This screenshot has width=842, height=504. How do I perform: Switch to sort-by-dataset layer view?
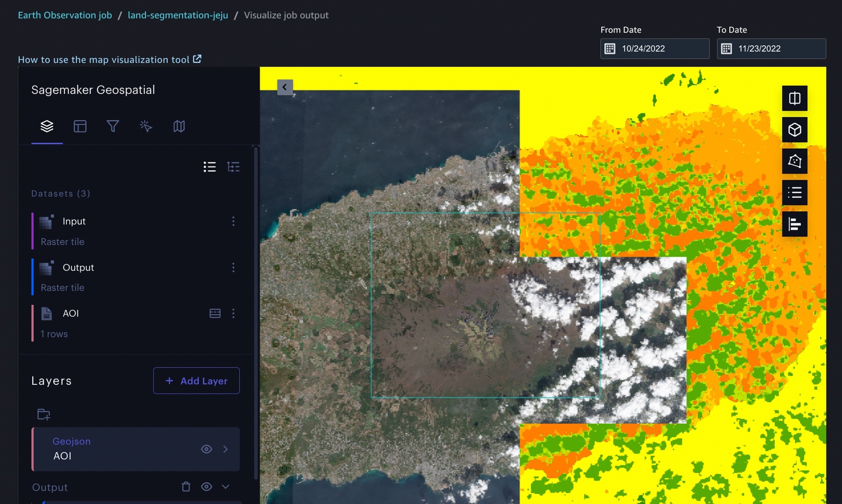(x=233, y=167)
